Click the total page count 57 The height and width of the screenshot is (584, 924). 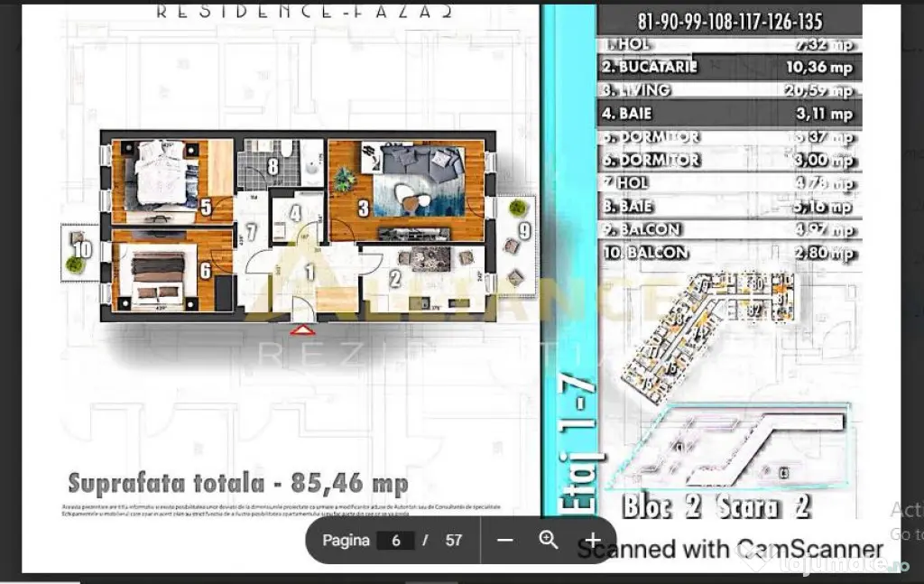[x=454, y=541]
